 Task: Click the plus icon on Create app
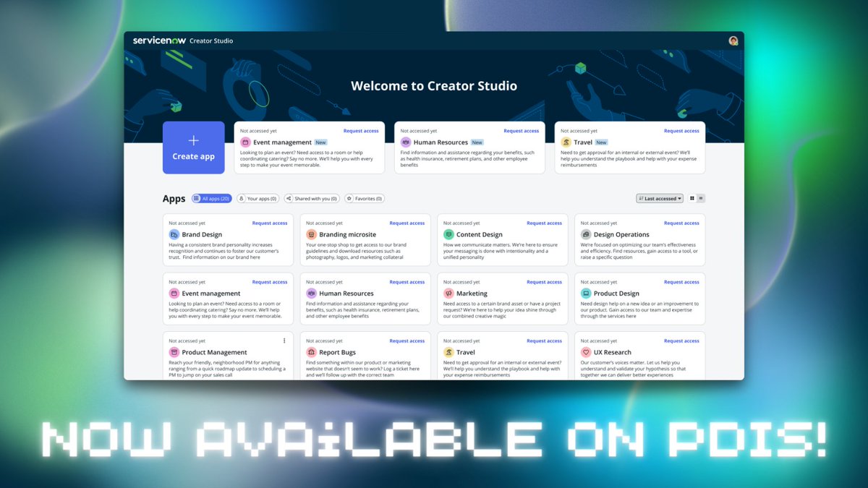tap(193, 141)
